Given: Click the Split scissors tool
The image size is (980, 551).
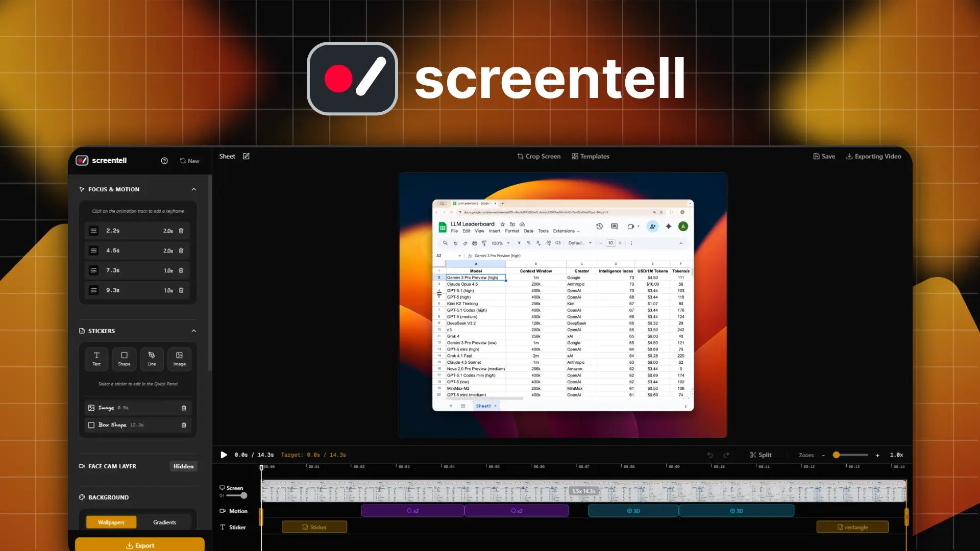Looking at the screenshot, I should point(761,455).
